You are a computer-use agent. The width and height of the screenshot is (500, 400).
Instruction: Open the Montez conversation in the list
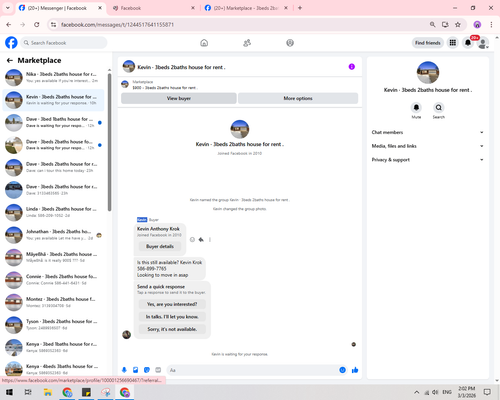[x=53, y=302]
